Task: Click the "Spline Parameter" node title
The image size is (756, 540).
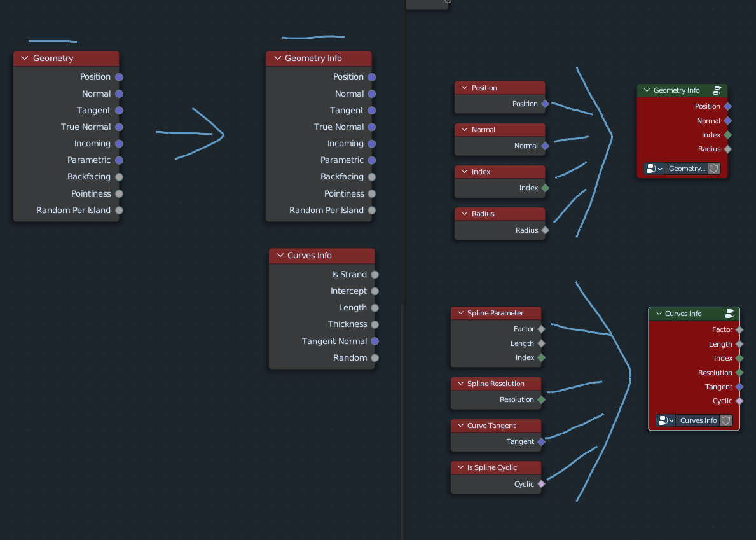Action: click(495, 313)
